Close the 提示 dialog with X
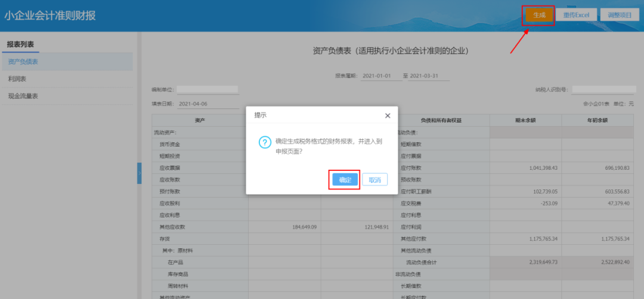 point(388,116)
